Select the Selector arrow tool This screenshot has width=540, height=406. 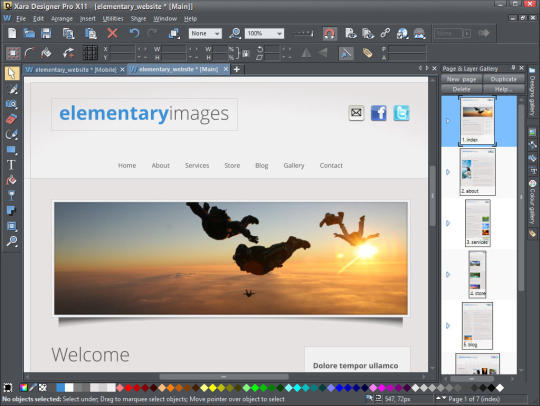tap(11, 73)
